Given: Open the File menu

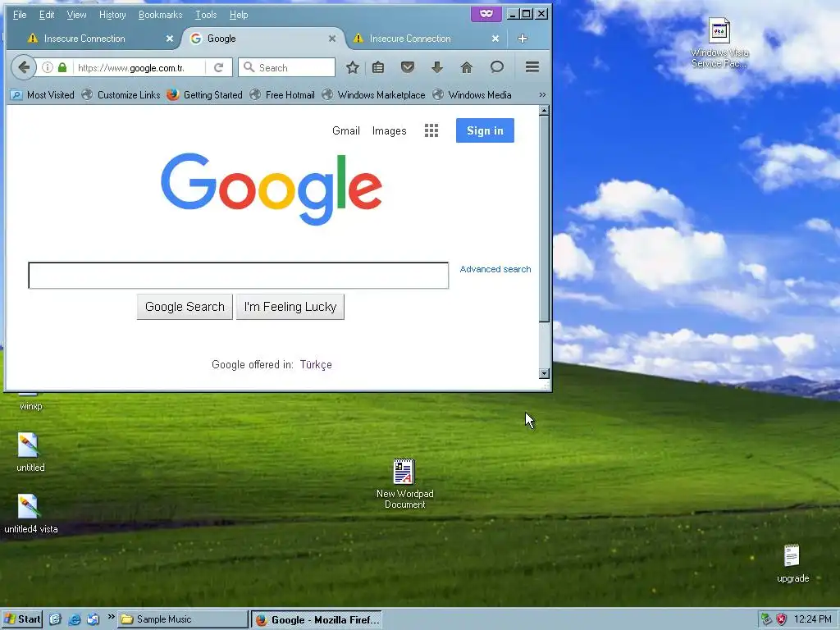Looking at the screenshot, I should coord(20,15).
